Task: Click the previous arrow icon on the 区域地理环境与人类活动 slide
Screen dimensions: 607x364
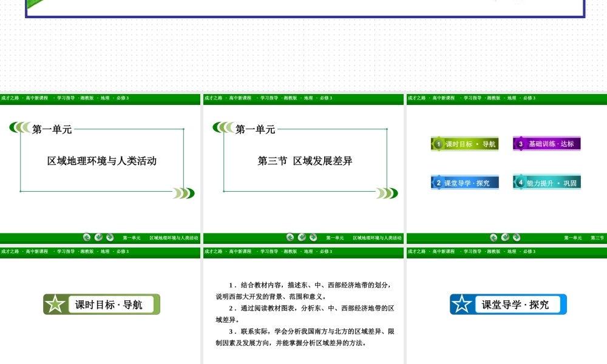Action: pos(87,237)
